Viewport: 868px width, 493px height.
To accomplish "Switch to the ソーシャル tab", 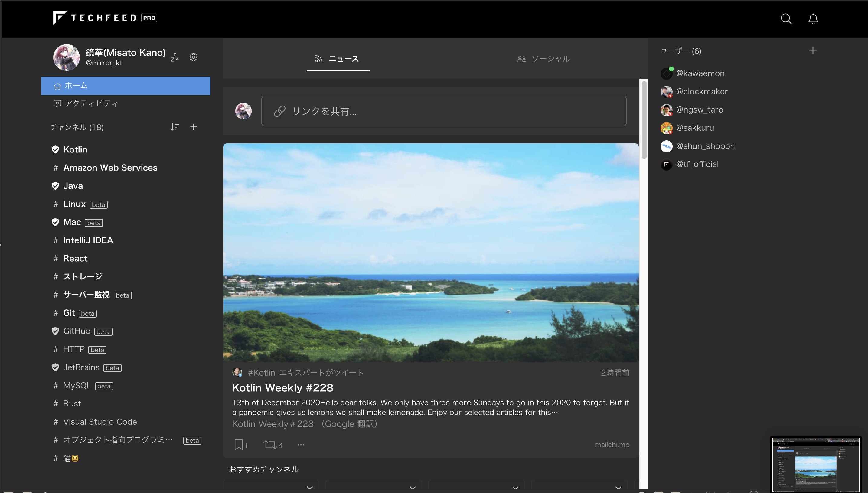I will click(x=543, y=59).
